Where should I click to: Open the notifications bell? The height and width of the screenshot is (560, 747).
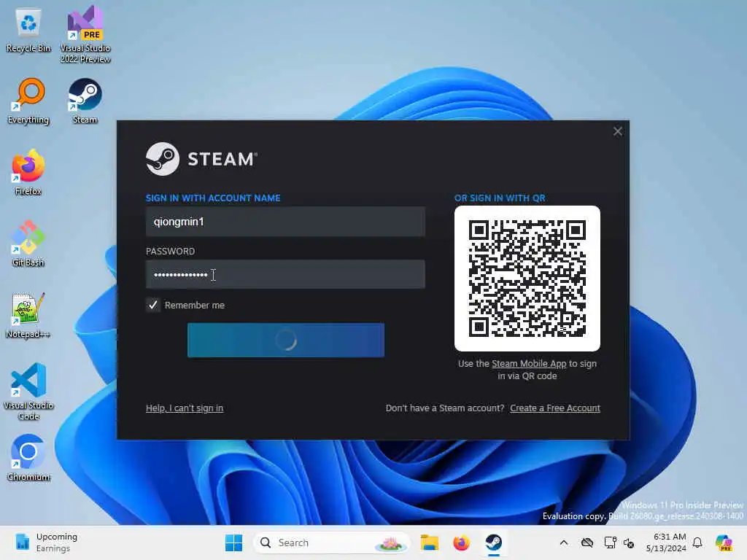point(697,542)
